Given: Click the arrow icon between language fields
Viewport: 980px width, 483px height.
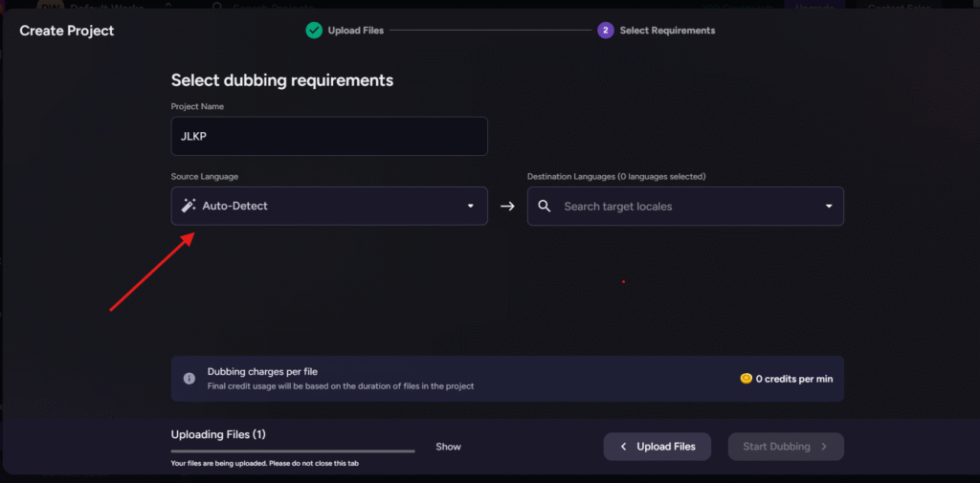Looking at the screenshot, I should coord(507,207).
